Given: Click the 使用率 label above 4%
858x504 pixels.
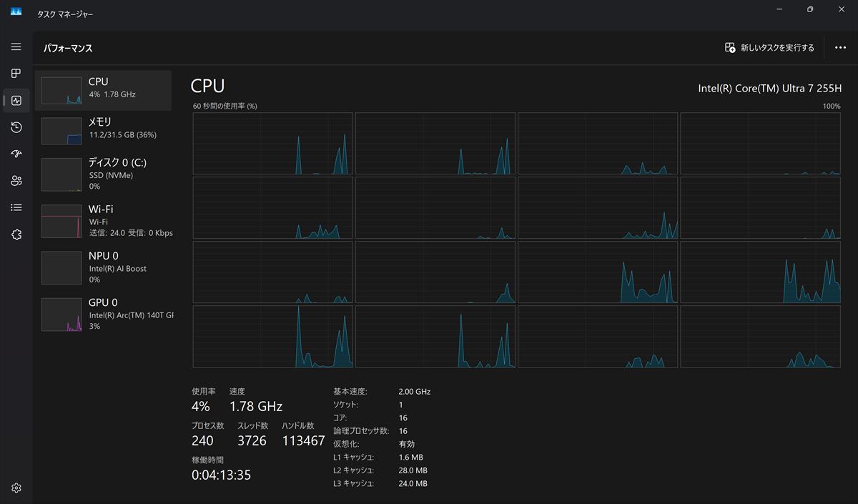Looking at the screenshot, I should pyautogui.click(x=203, y=392).
